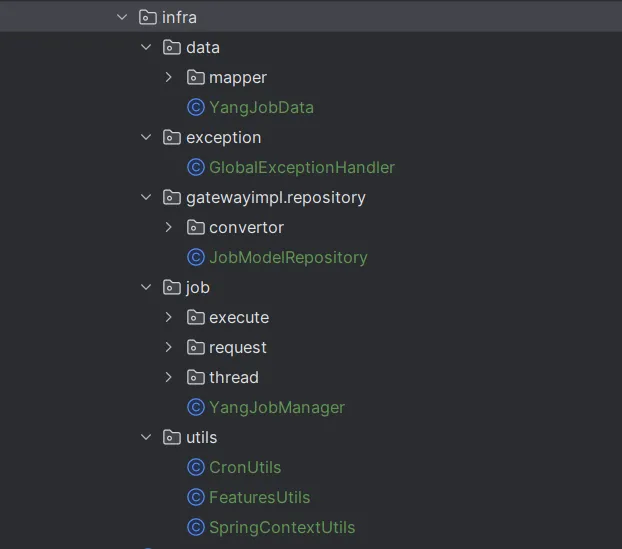Click the class icon next to GlobalExceptionHandler
This screenshot has width=622, height=549.
point(196,167)
